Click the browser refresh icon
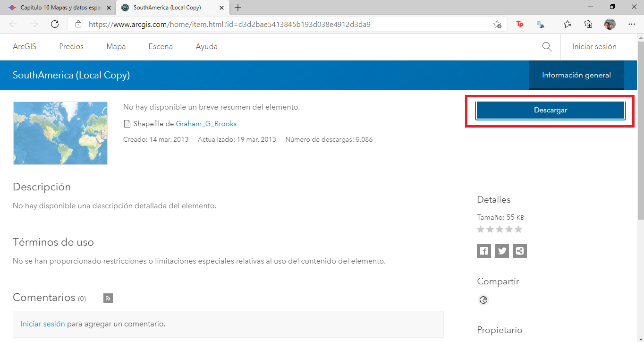Image resolution: width=644 pixels, height=342 pixels. coord(55,24)
